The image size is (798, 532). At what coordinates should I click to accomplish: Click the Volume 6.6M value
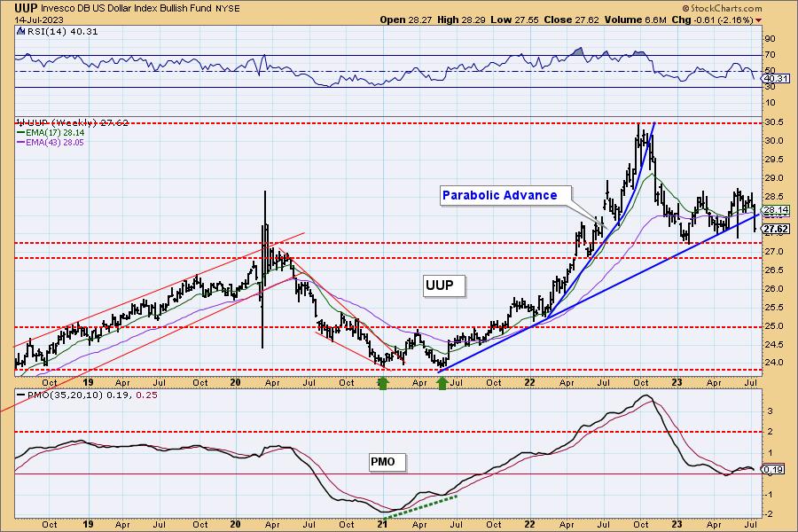pyautogui.click(x=635, y=20)
